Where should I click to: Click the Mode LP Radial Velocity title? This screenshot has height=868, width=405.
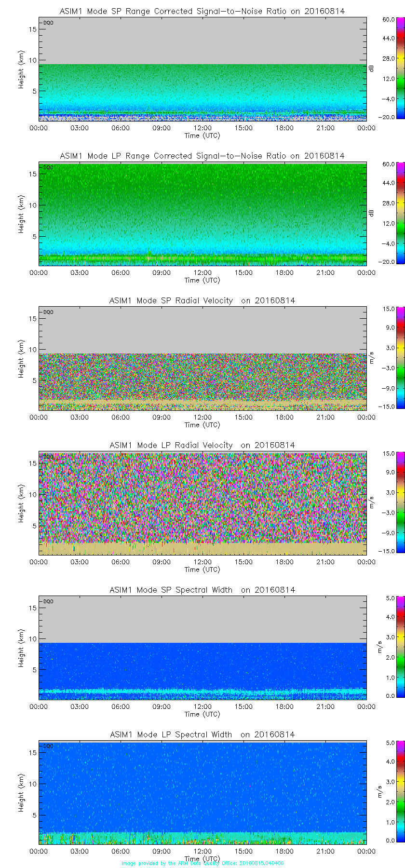click(202, 445)
